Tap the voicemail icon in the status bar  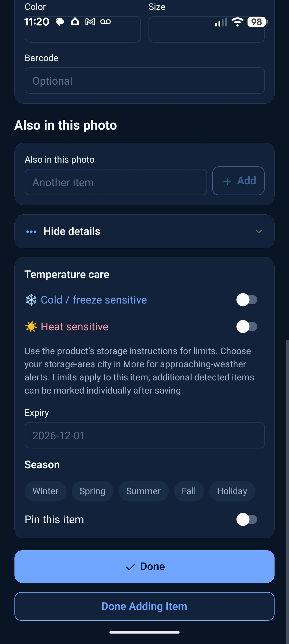105,22
